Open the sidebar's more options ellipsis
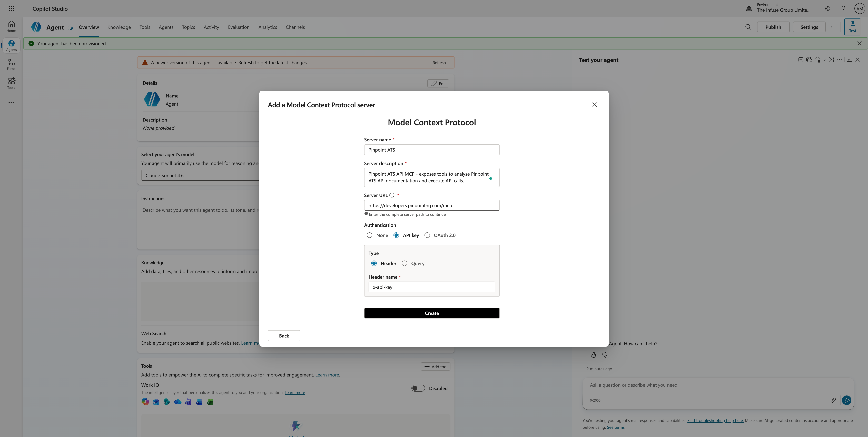868x437 pixels. point(11,102)
